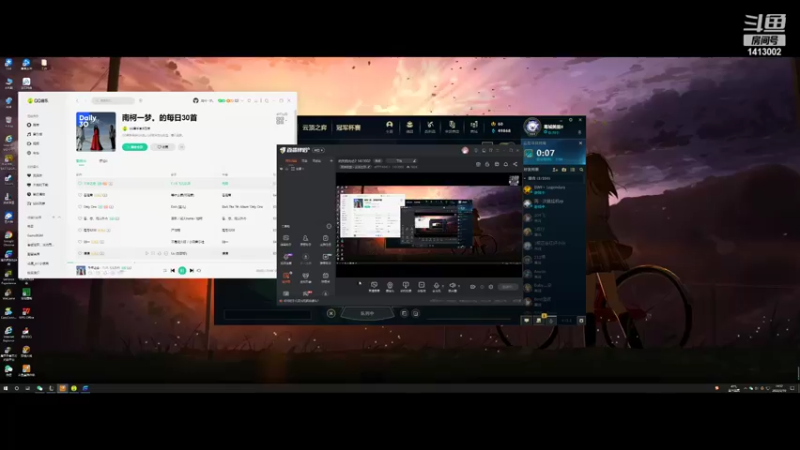Skip to next track in QQ Music
The image size is (800, 450).
(191, 270)
